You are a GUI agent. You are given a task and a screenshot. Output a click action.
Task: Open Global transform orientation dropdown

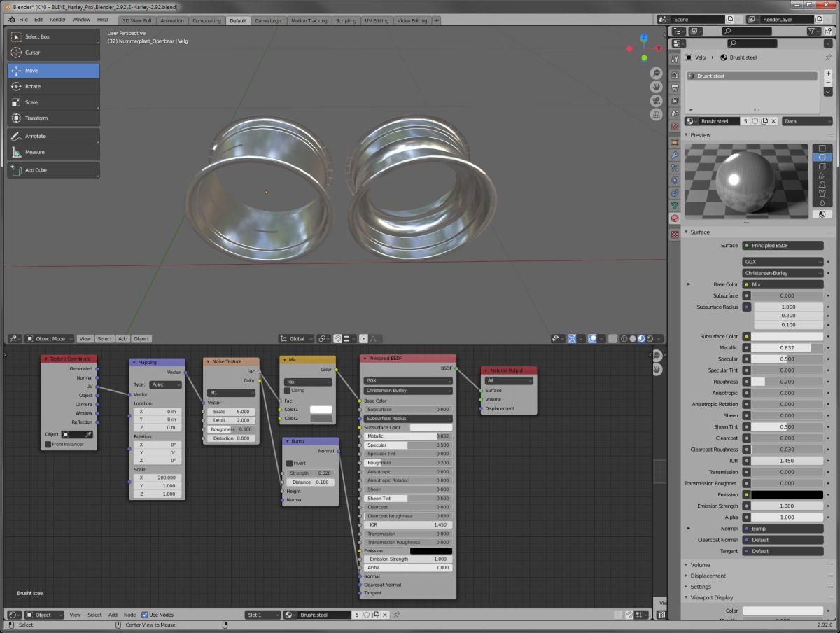point(297,338)
